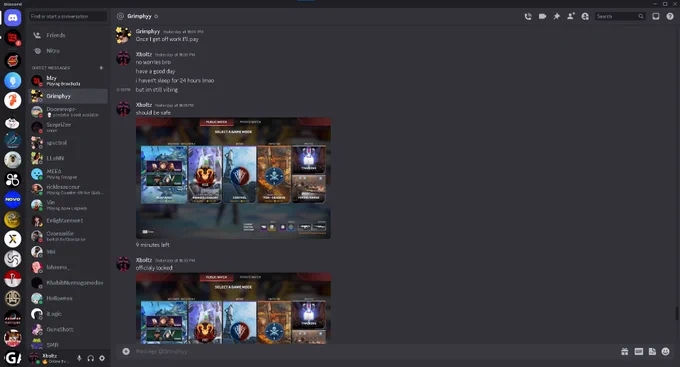
Task: Open the Nitro page
Action: 68,51
